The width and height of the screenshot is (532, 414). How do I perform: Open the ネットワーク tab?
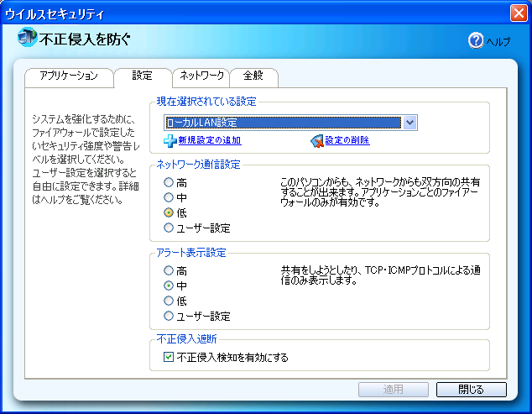click(x=201, y=76)
